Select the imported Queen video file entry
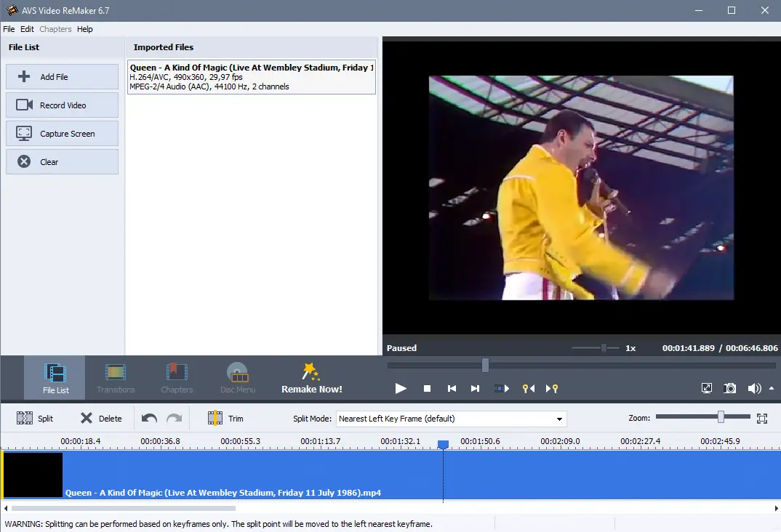The width and height of the screenshot is (781, 532). 252,76
